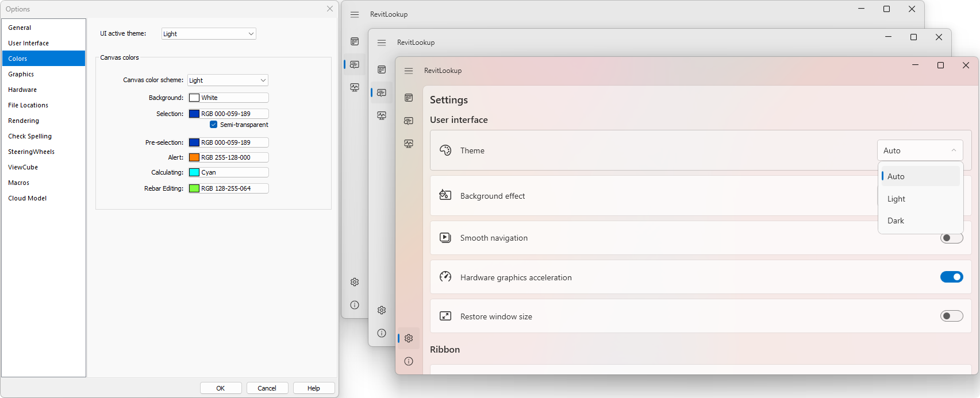Expand the Canvas color scheme dropdown
Screen dimensions: 980x398
[x=228, y=80]
